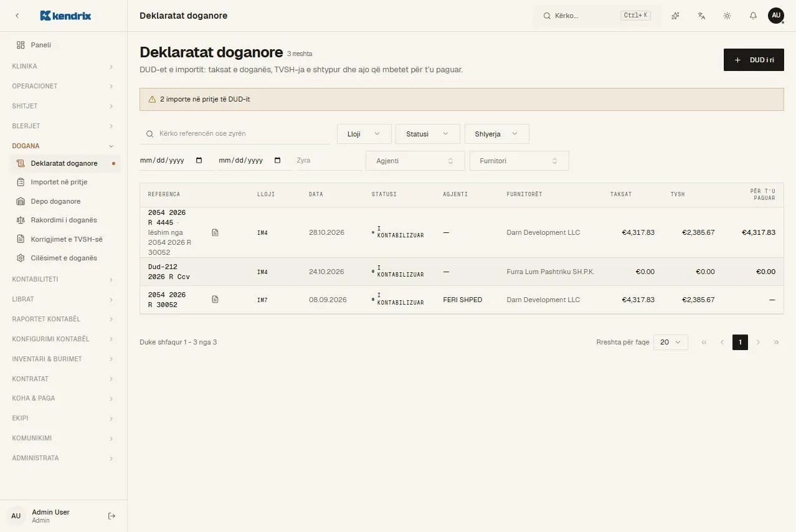Click Furra Lum Pashtriku SH.P.K. supplier cell

tap(551, 272)
